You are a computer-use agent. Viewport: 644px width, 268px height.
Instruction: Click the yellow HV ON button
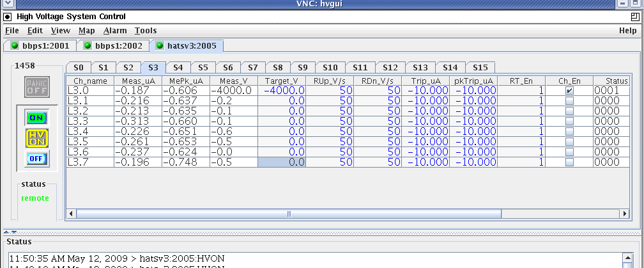(37, 138)
